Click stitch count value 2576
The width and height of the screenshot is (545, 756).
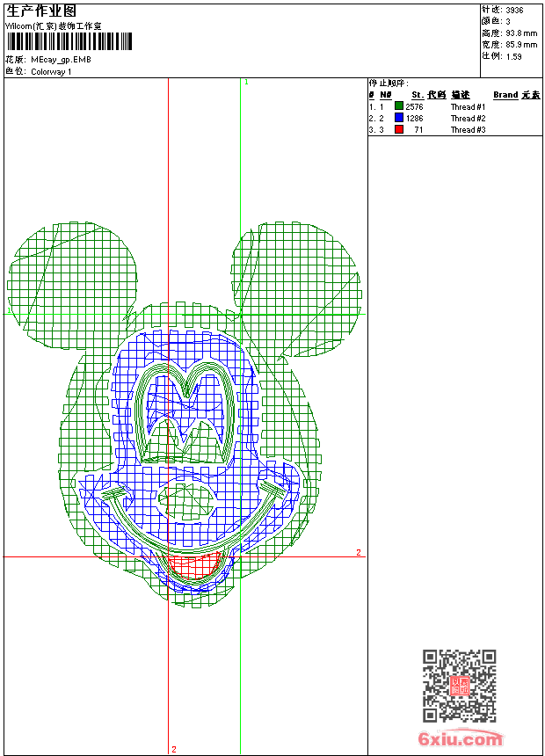[414, 107]
